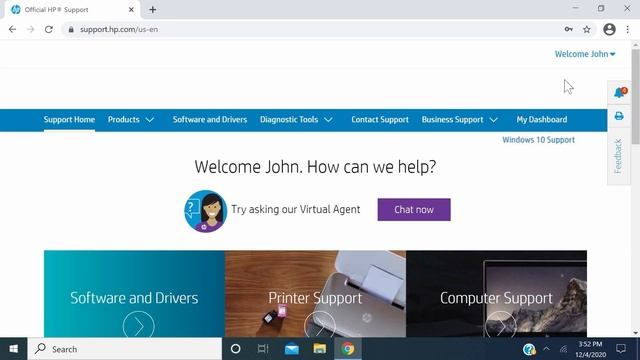This screenshot has width=640, height=360.
Task: Open the saved passwords key icon
Action: (x=569, y=29)
